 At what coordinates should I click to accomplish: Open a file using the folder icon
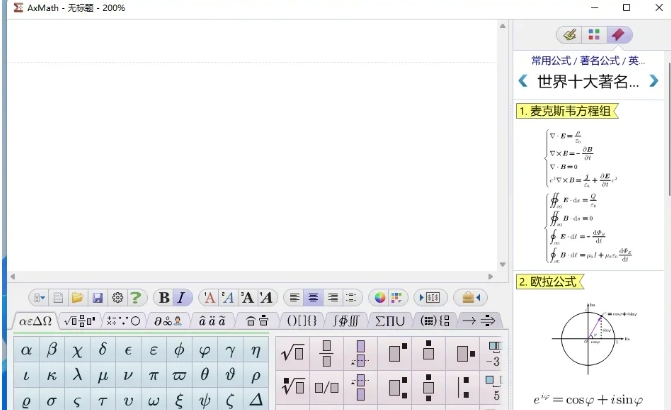point(77,297)
